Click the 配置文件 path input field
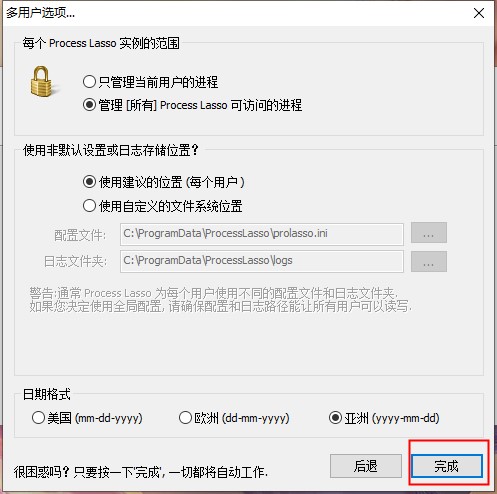The width and height of the screenshot is (497, 494). click(262, 234)
